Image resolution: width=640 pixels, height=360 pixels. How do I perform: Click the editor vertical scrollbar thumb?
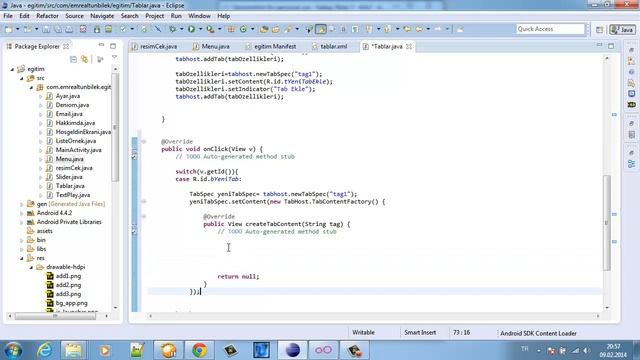[x=607, y=222]
